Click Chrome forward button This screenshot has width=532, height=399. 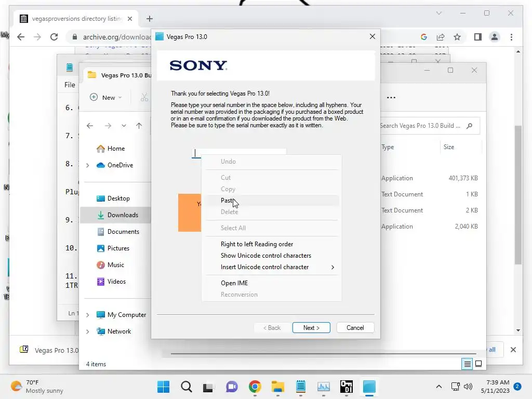(37, 37)
